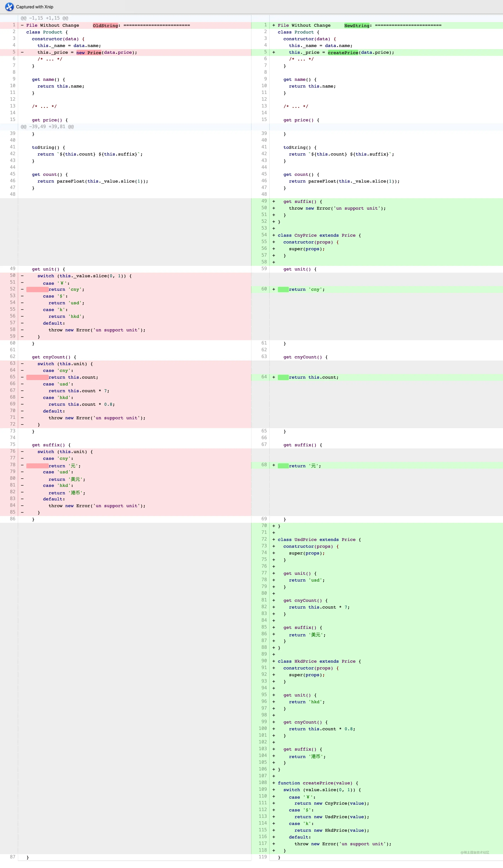Click the plus marker on right line 60
This screenshot has width=503, height=868.
click(274, 289)
